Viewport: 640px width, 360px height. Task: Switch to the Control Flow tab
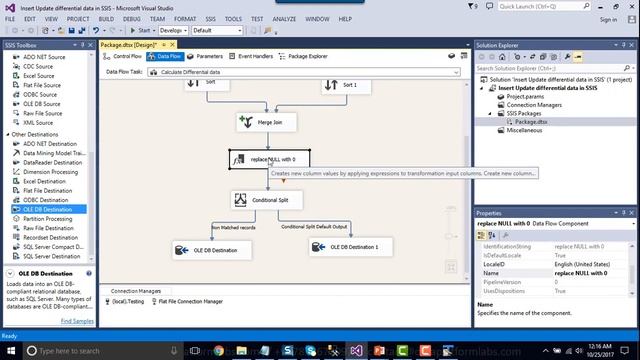tap(122, 56)
